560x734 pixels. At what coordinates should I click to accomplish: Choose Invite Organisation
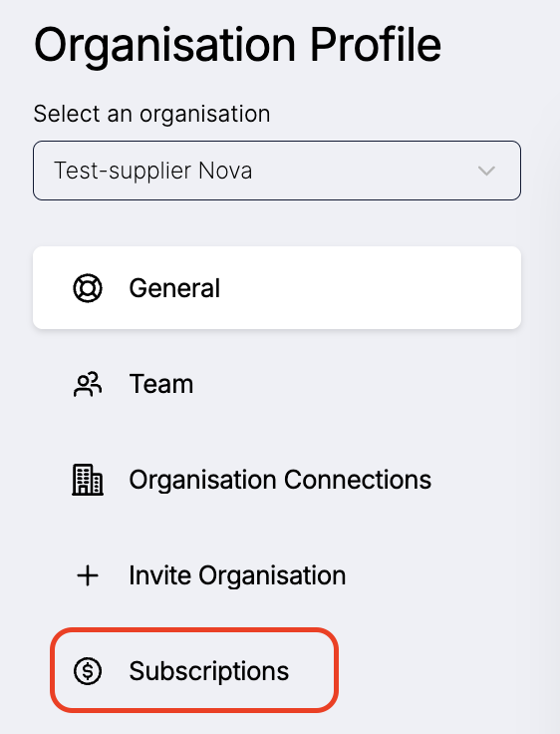[x=277, y=575]
